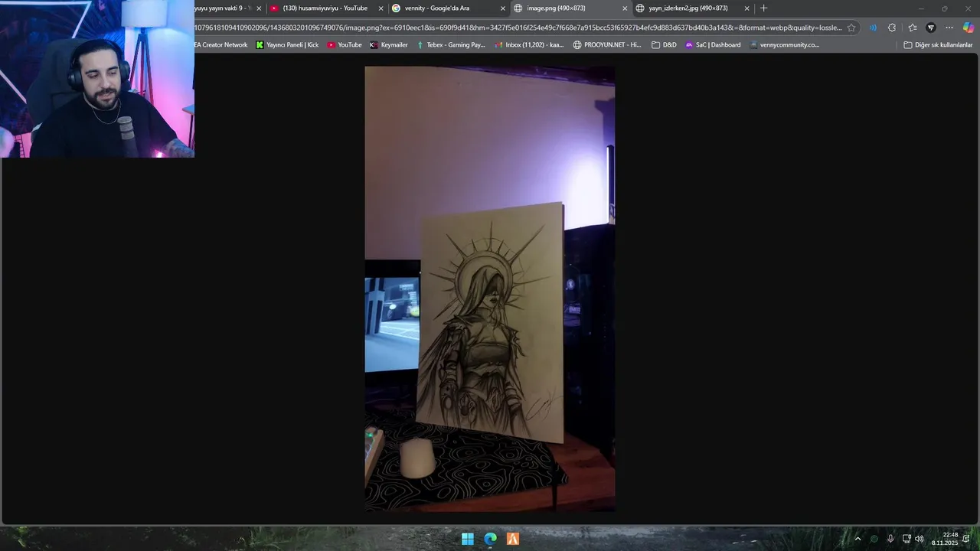980x551 pixels.
Task: Expand the Diğer sık kullanılanlar folder
Action: (938, 45)
